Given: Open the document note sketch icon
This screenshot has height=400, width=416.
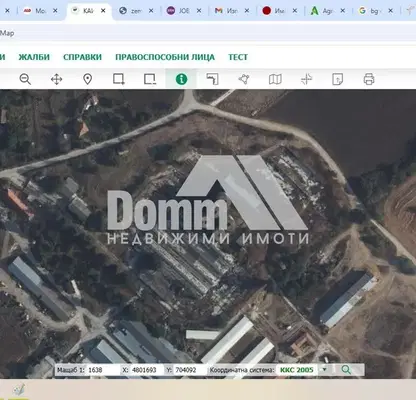Looking at the screenshot, I should pyautogui.click(x=338, y=79).
